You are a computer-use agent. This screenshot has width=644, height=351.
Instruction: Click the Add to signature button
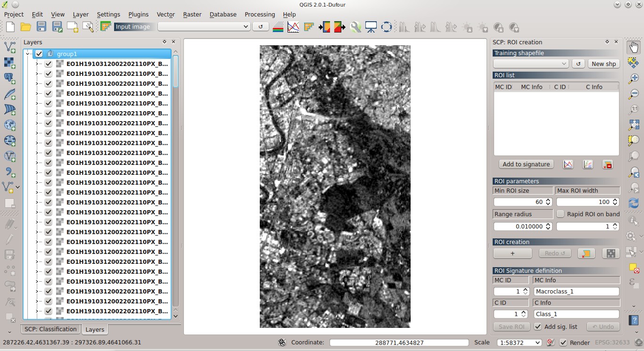pos(526,164)
